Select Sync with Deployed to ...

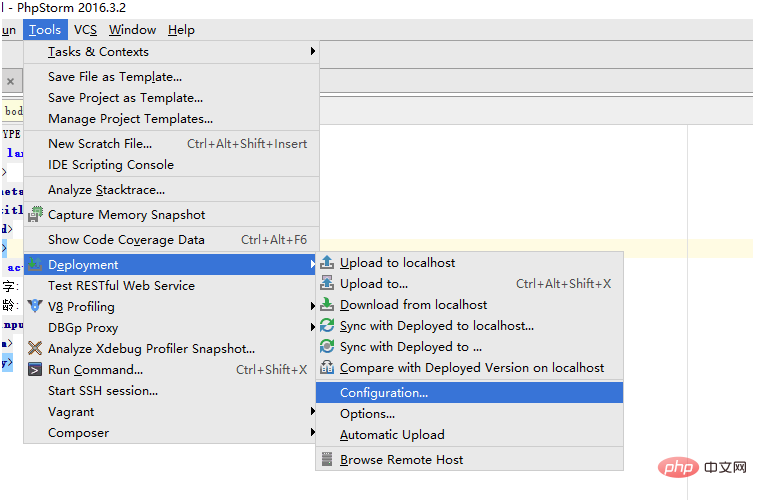point(469,347)
